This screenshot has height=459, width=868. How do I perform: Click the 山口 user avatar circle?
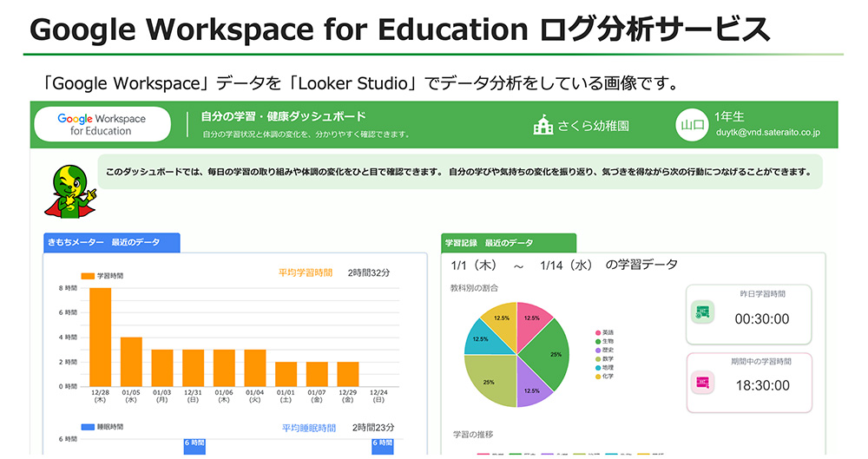point(692,125)
